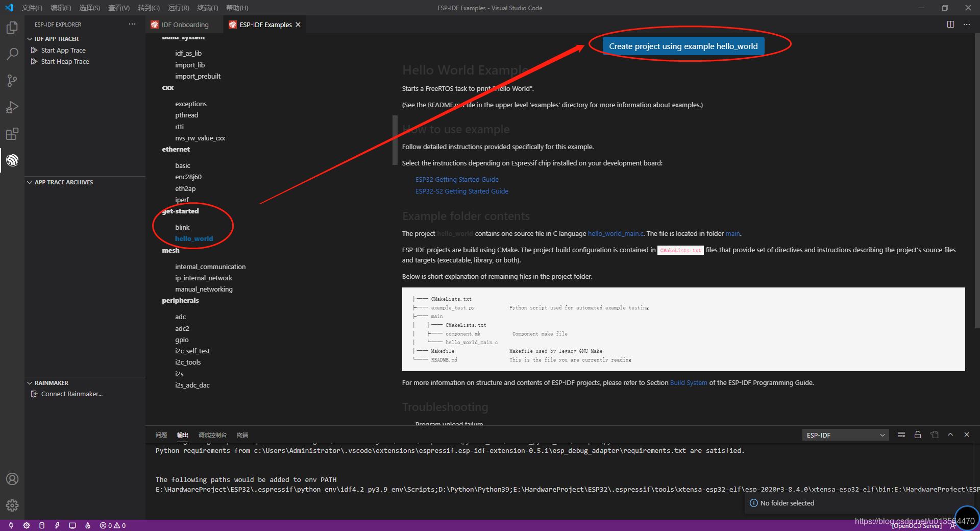Switch to the 终端 panel tab

[x=242, y=435]
